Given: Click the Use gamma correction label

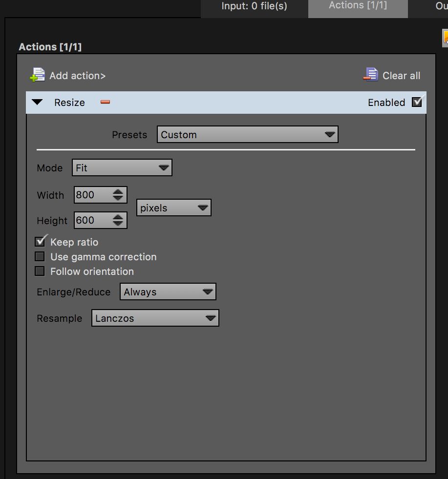Looking at the screenshot, I should 104,257.
